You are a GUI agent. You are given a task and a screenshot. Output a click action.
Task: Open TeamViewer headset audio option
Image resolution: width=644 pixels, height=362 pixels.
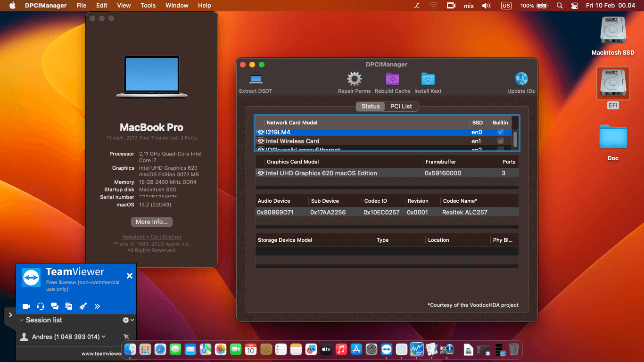tap(41, 306)
